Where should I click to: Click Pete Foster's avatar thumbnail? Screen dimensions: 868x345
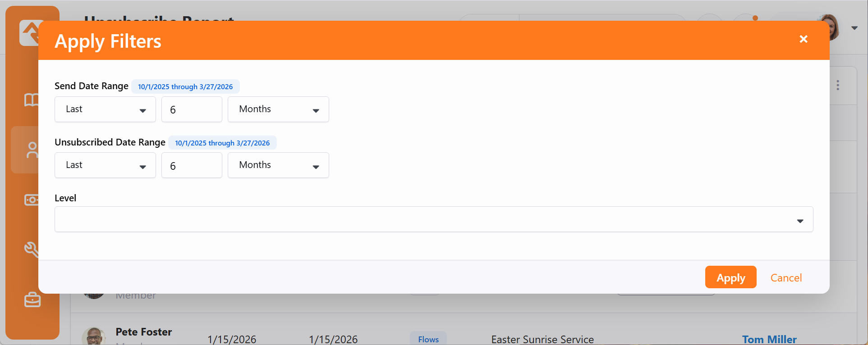point(94,336)
